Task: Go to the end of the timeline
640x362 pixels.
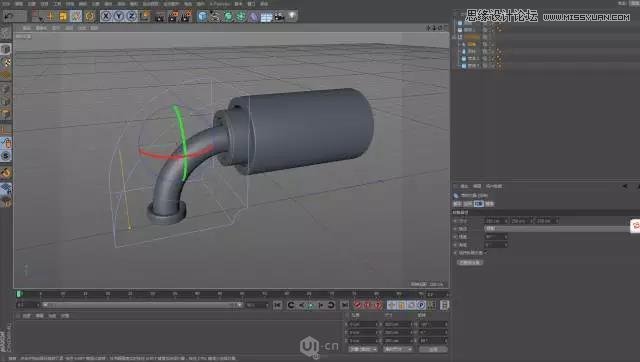Action: click(344, 305)
